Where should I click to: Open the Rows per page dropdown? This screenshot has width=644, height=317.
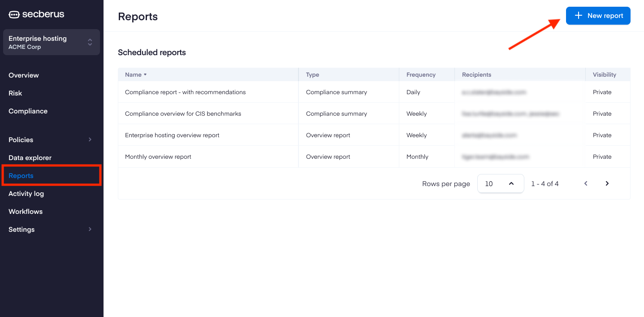point(501,183)
